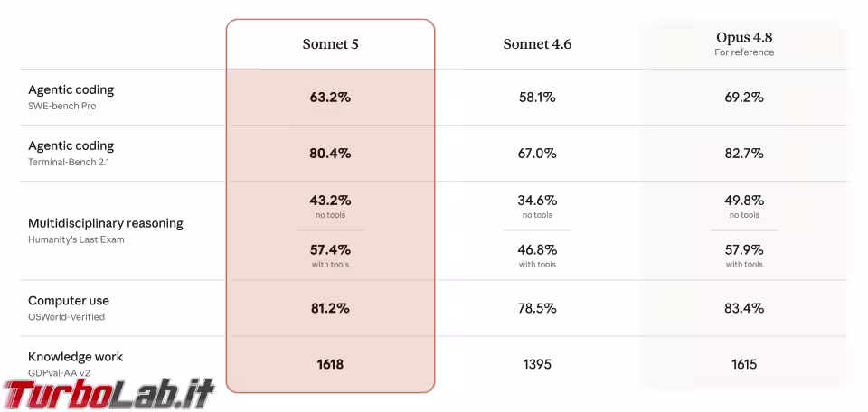868x412 pixels.
Task: Click the Opus 4.8 no-tools score 49.8%
Action: [744, 200]
